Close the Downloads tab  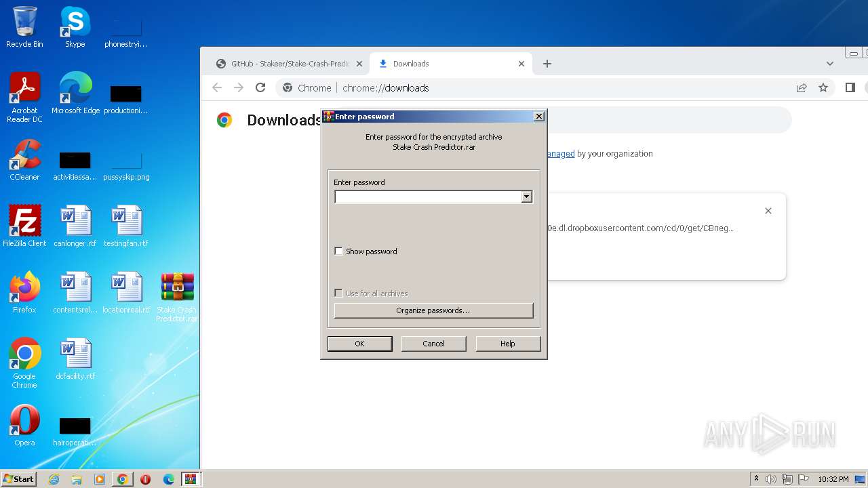(521, 64)
